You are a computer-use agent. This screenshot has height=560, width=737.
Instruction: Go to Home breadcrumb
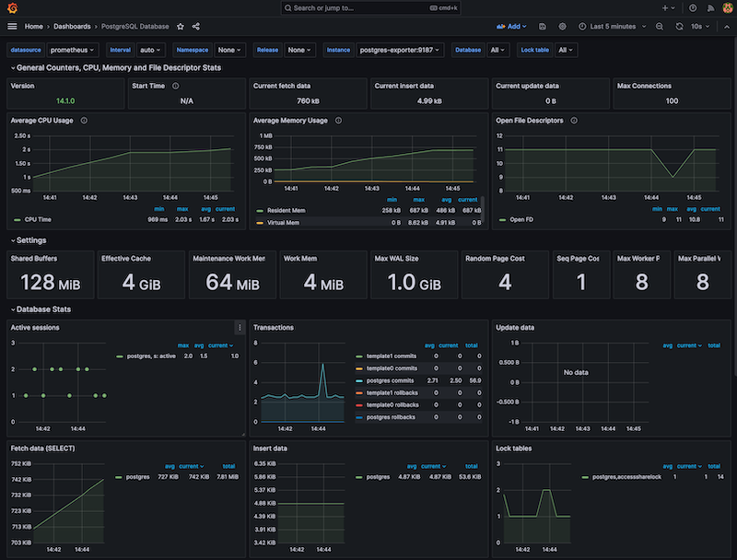[33, 27]
